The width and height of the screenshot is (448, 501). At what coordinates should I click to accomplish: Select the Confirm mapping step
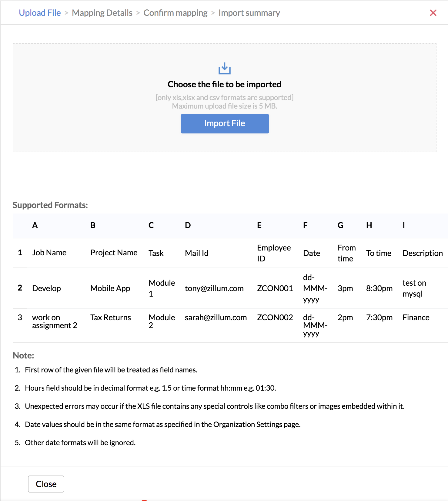coord(176,13)
